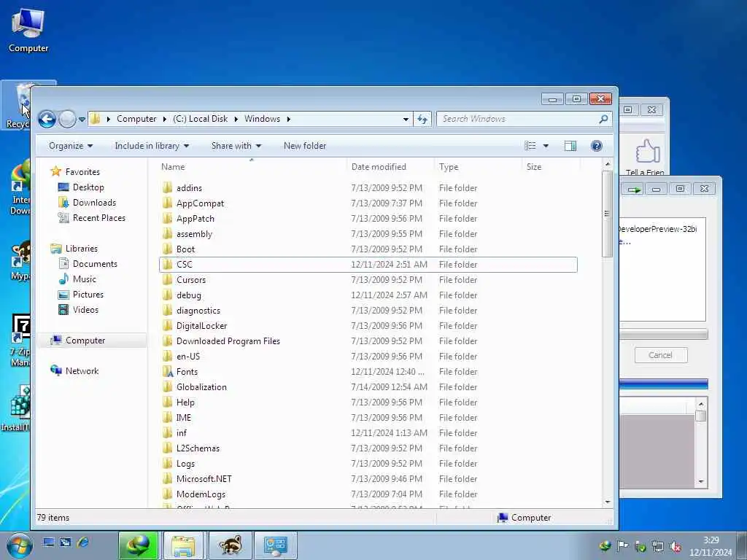The width and height of the screenshot is (747, 560).
Task: Open the raccoon app taskbar button
Action: [230, 545]
